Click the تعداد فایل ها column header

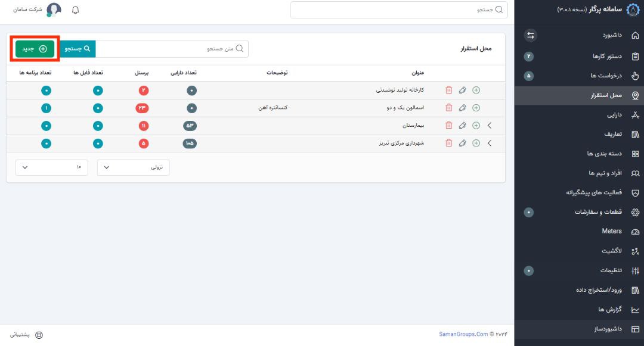[x=88, y=73]
